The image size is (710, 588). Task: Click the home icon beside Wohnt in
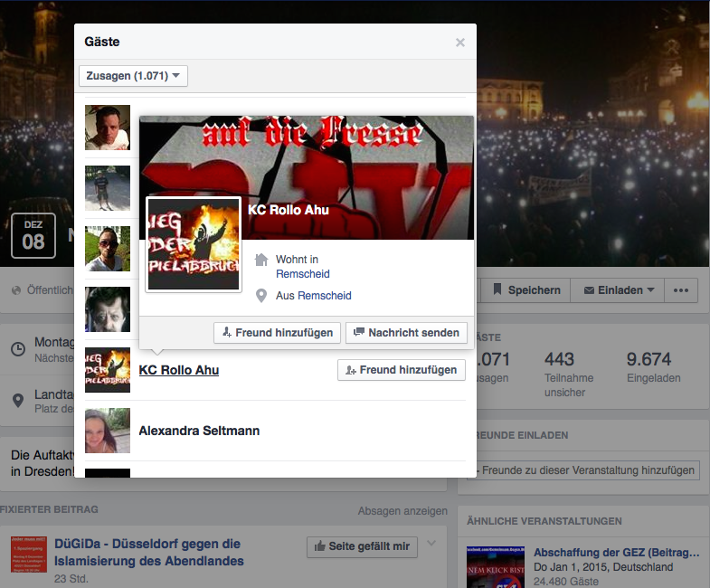click(x=262, y=261)
